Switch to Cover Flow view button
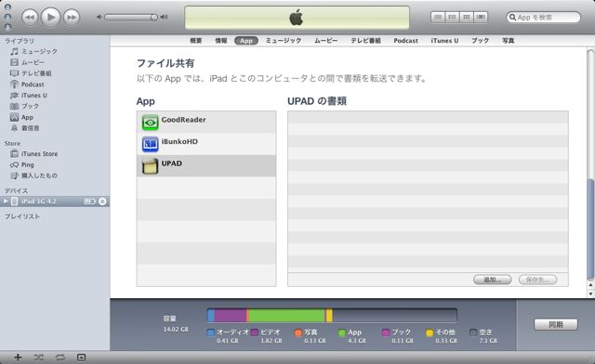 [x=481, y=17]
